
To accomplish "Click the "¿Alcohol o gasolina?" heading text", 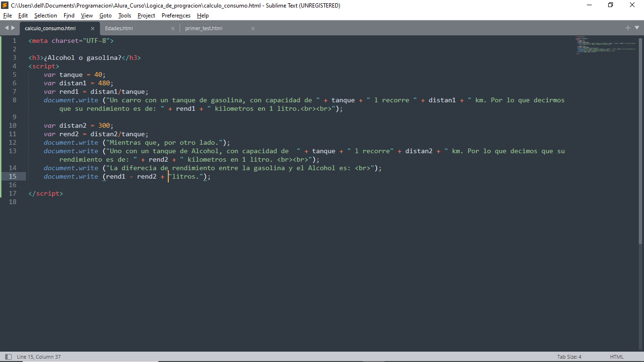I will pyautogui.click(x=83, y=58).
